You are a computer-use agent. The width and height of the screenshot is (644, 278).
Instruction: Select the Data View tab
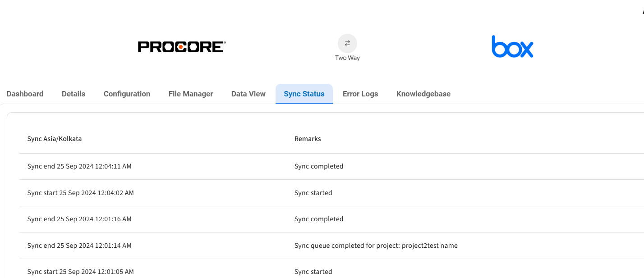[248, 94]
